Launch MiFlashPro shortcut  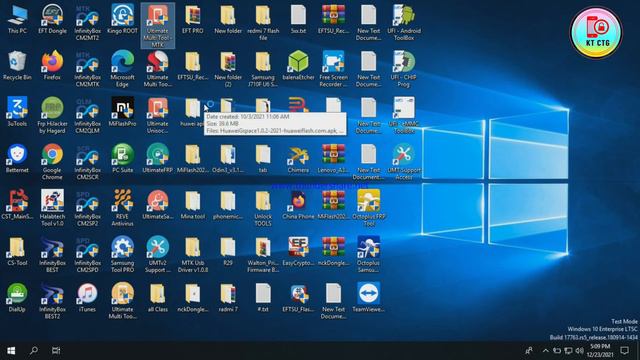(x=122, y=112)
